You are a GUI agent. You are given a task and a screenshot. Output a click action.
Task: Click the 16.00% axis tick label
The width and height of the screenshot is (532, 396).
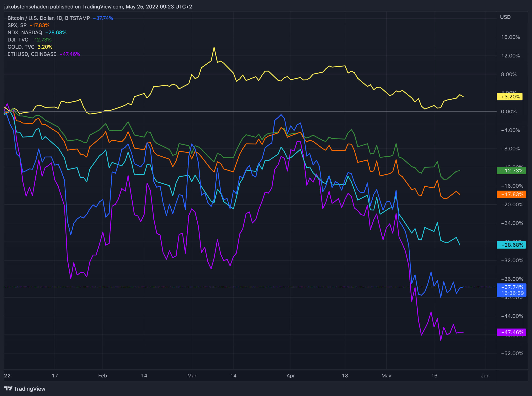click(x=510, y=37)
